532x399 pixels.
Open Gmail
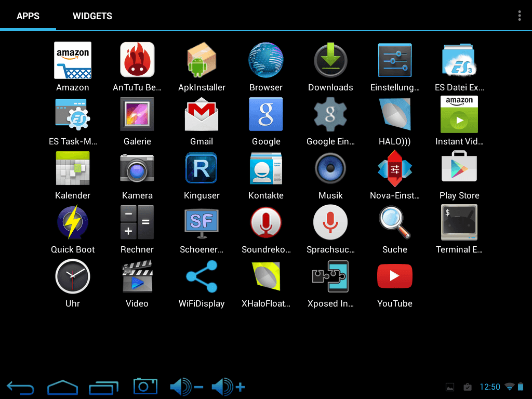point(202,115)
